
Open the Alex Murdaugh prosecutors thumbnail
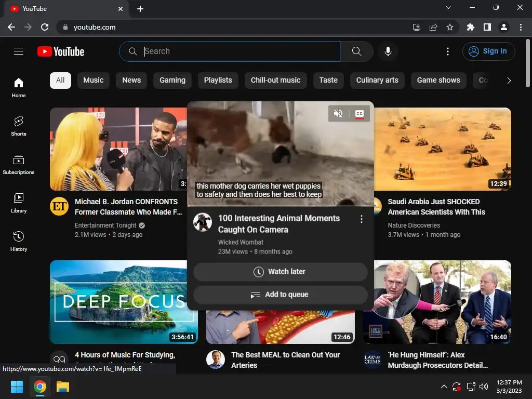point(443,302)
